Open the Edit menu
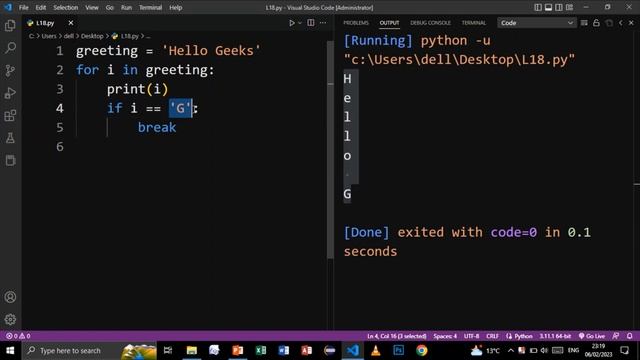 tap(40, 7)
